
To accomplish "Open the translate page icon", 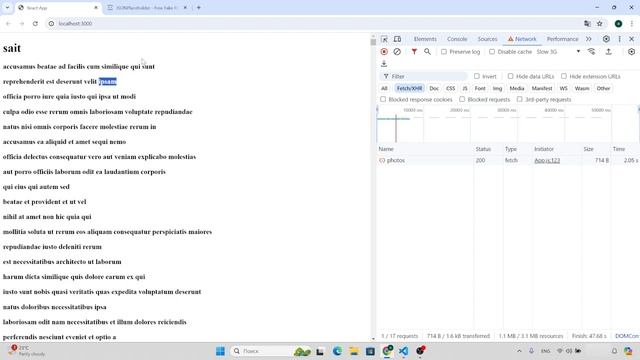I will (x=587, y=24).
